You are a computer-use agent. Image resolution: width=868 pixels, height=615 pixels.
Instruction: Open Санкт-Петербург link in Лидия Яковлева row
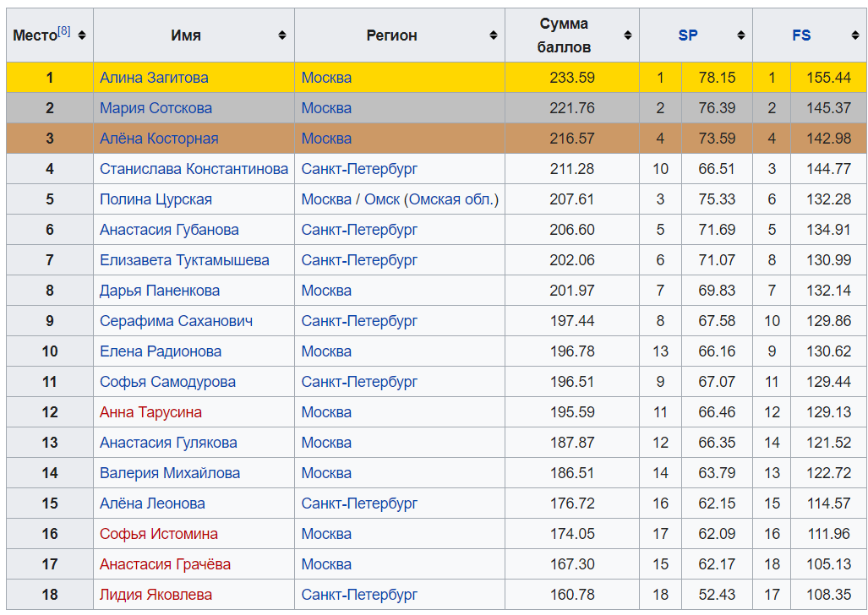[359, 595]
